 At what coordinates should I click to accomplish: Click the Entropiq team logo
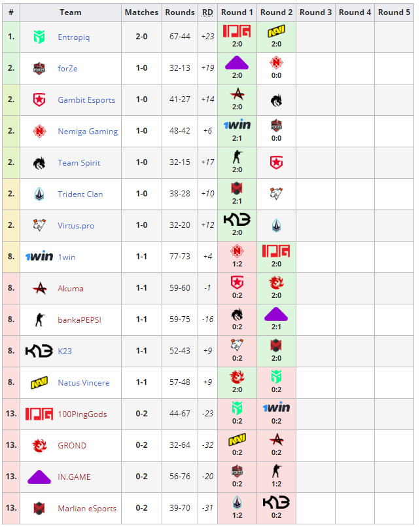click(39, 37)
